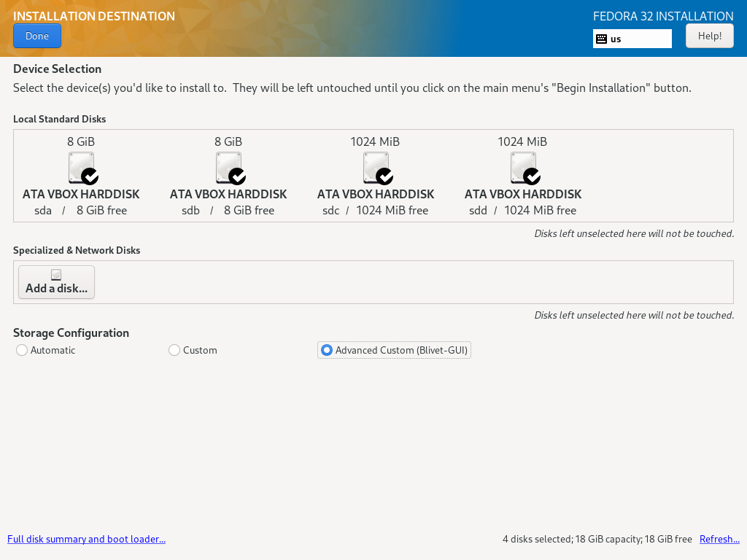
Task: Select Advanced Custom (Blivet-GUI) radio button
Action: (327, 350)
